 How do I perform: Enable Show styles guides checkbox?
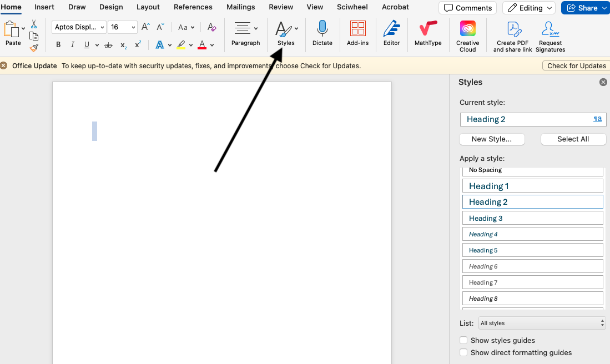tap(463, 340)
